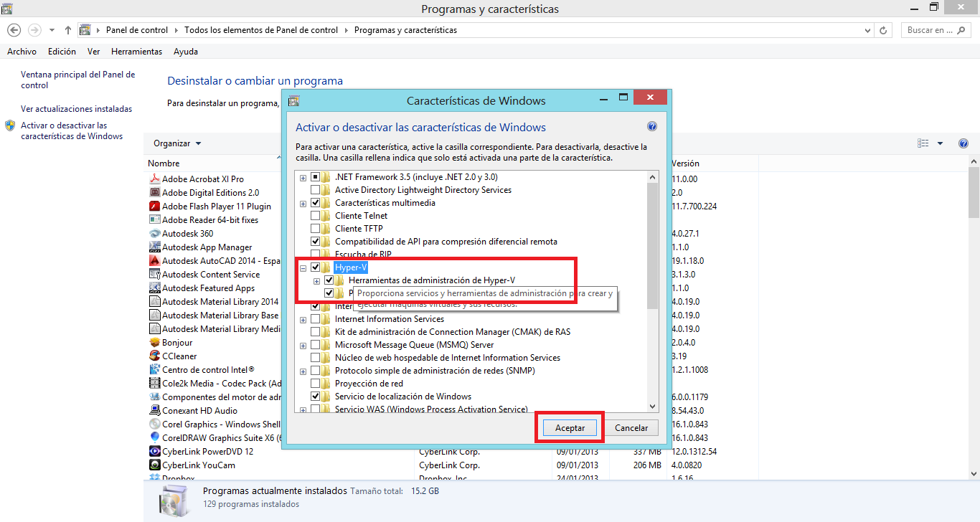Click the Autodesk Featured Apps icon
Image resolution: width=980 pixels, height=522 pixels.
pyautogui.click(x=154, y=288)
